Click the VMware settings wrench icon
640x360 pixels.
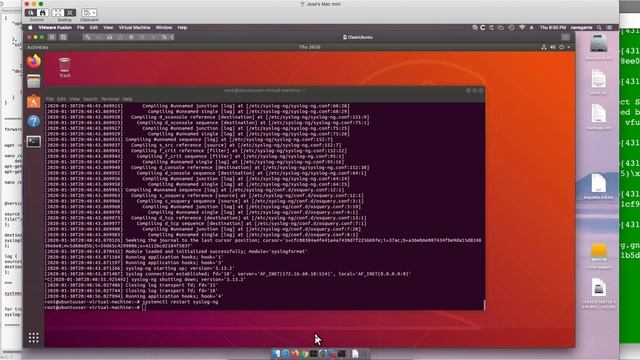pyautogui.click(x=87, y=37)
